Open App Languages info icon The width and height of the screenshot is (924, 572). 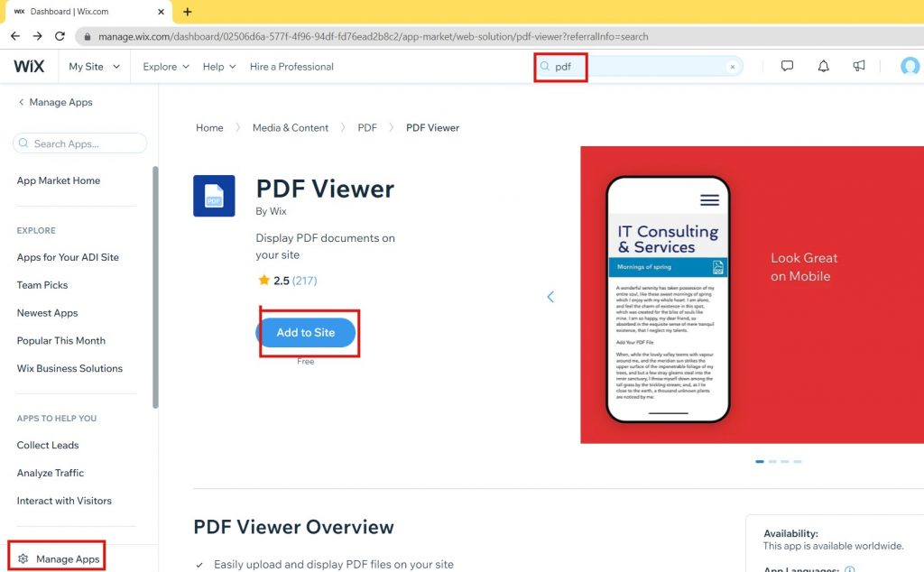pos(850,569)
